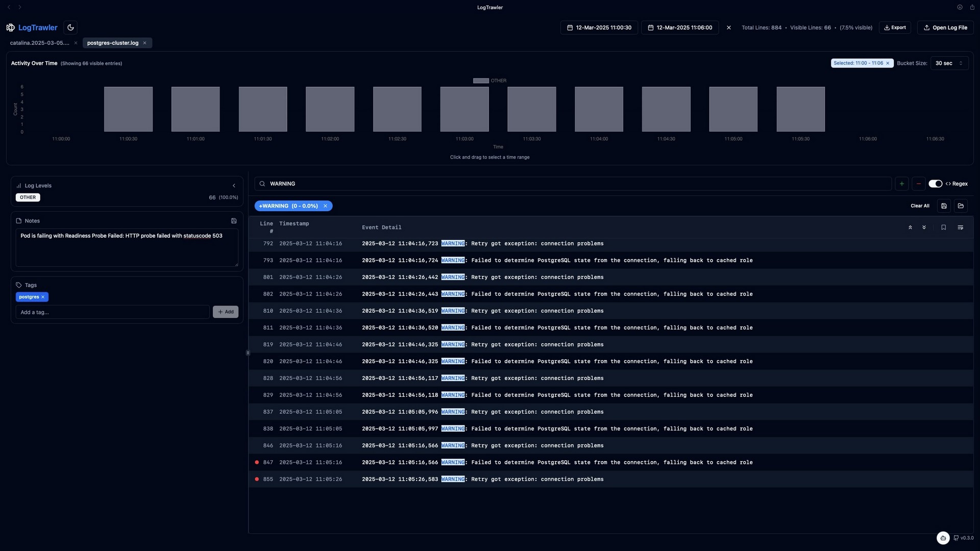Click the histogram bar at 11:03:00
Image resolution: width=980 pixels, height=551 pixels.
464,109
